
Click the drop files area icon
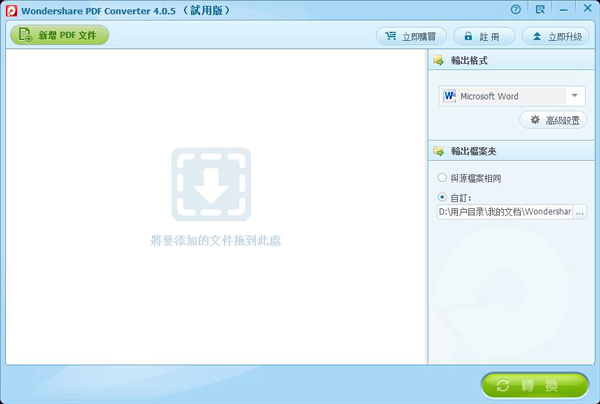tap(211, 184)
